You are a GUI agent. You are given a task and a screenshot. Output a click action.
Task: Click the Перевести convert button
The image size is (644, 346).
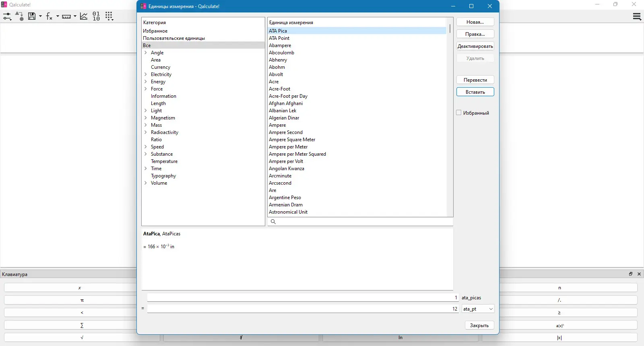[475, 80]
